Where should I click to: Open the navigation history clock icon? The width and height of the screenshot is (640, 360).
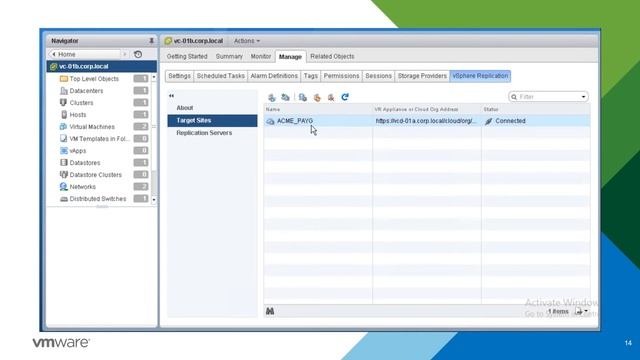(138, 54)
